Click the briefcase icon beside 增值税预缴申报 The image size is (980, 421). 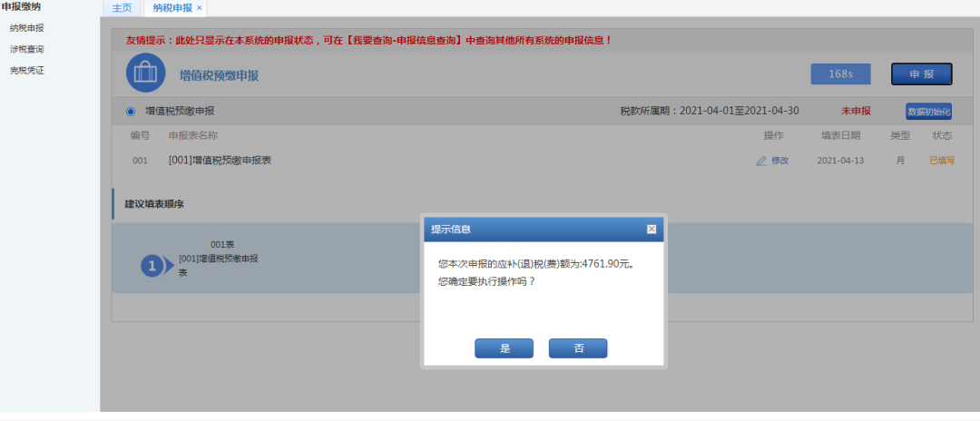click(145, 73)
